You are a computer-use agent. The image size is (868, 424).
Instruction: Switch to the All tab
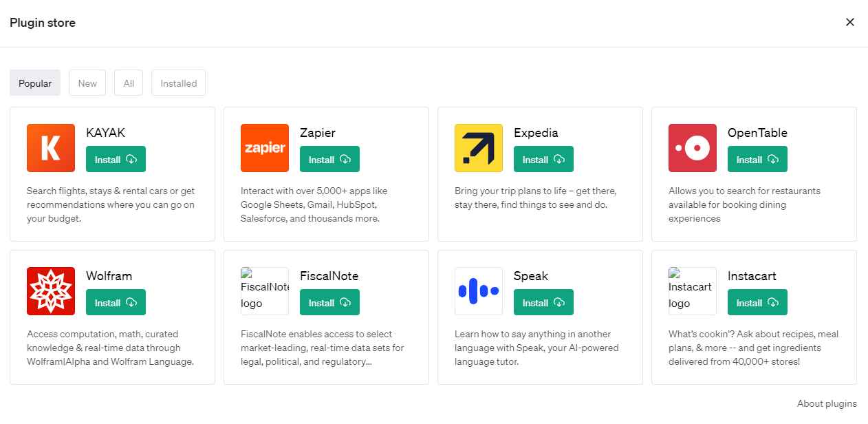pos(128,83)
